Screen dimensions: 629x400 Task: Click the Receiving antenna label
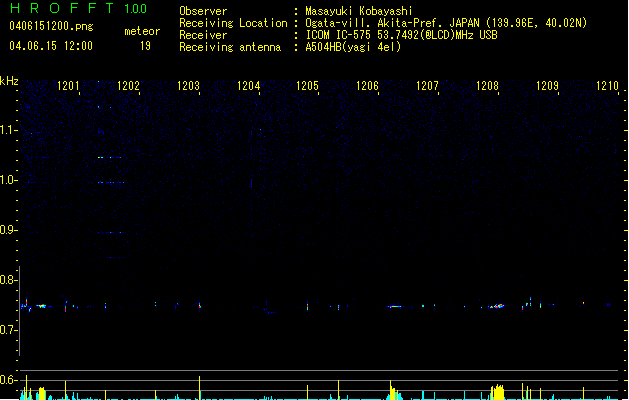pos(230,47)
